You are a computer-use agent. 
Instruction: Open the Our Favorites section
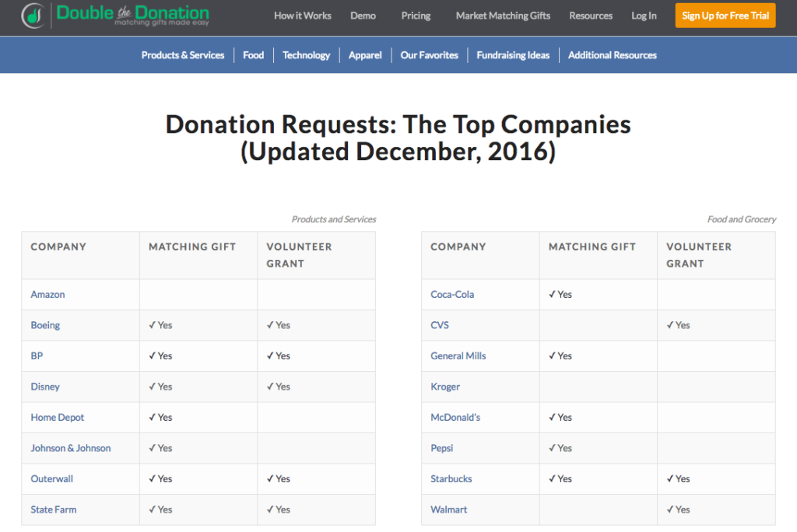428,54
